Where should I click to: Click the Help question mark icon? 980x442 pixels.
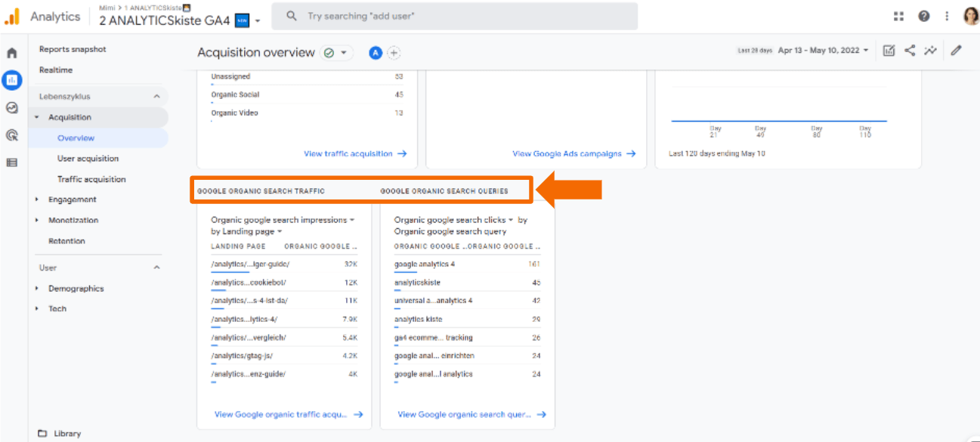tap(923, 15)
